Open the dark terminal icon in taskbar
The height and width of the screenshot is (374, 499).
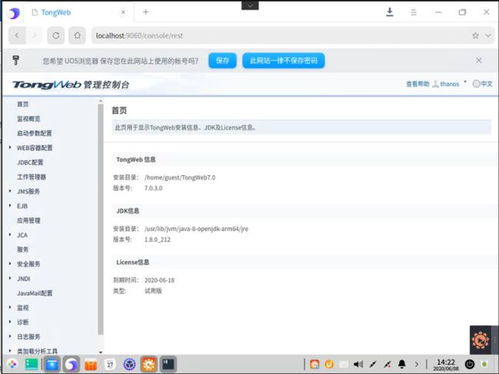click(x=168, y=364)
